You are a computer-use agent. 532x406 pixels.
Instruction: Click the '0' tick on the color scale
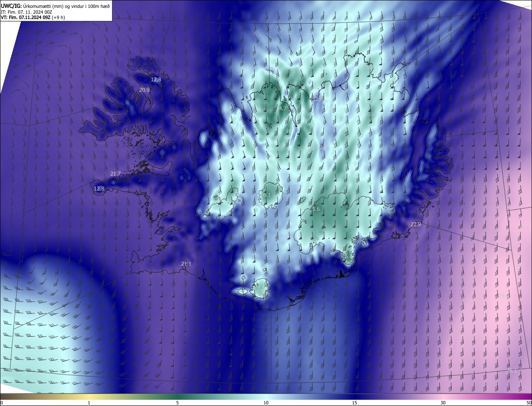(x=2, y=403)
